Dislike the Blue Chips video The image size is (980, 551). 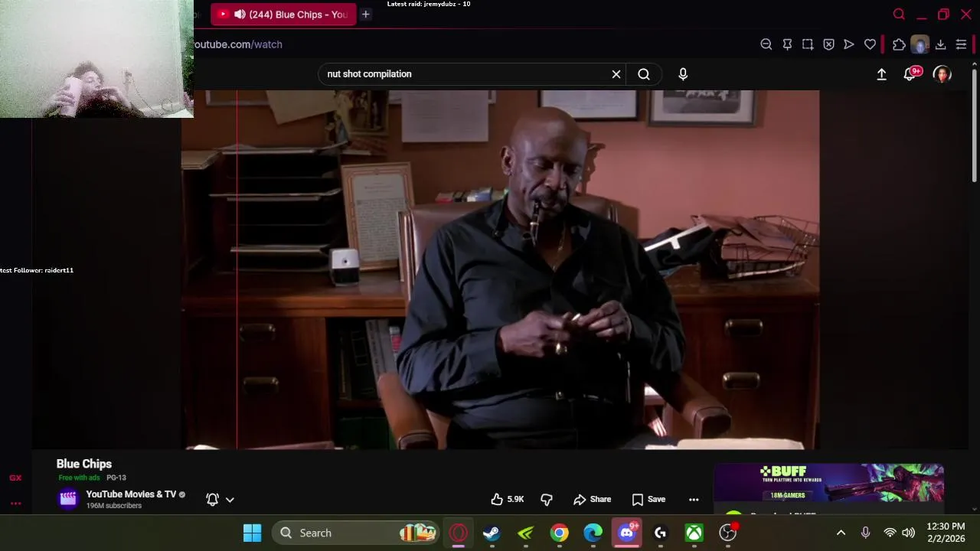tap(547, 499)
